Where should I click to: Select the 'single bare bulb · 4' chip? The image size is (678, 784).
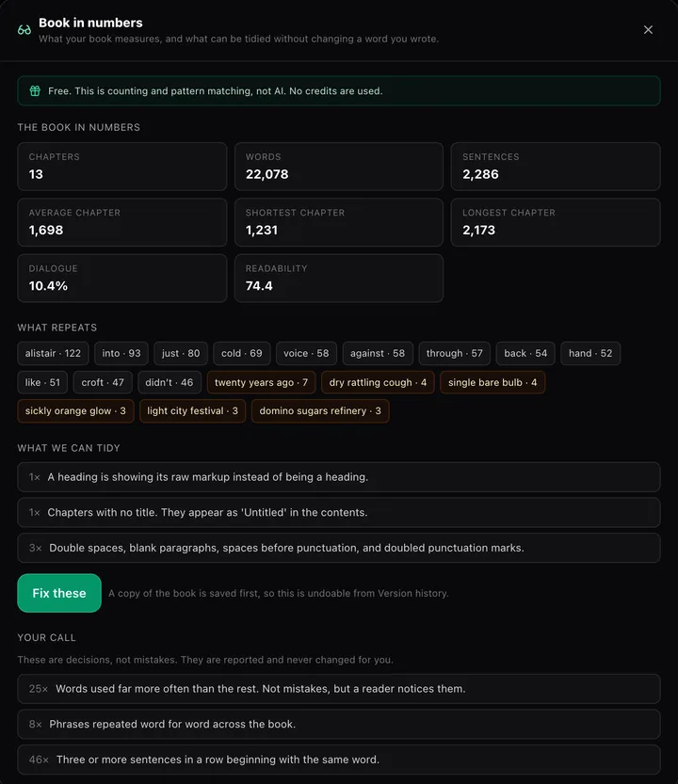492,382
